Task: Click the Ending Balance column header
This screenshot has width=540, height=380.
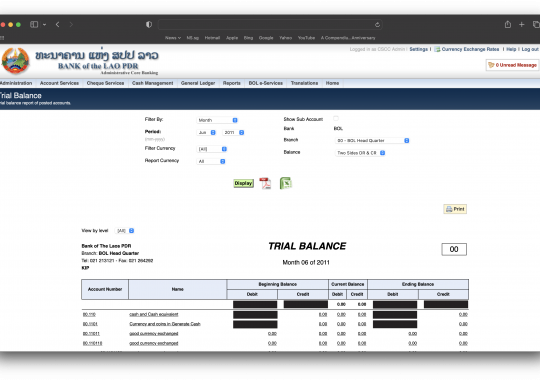Action: click(418, 285)
